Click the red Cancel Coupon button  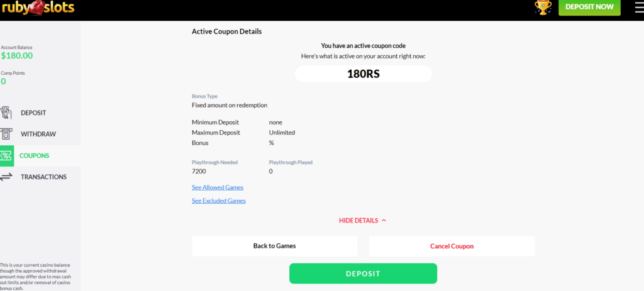(452, 246)
